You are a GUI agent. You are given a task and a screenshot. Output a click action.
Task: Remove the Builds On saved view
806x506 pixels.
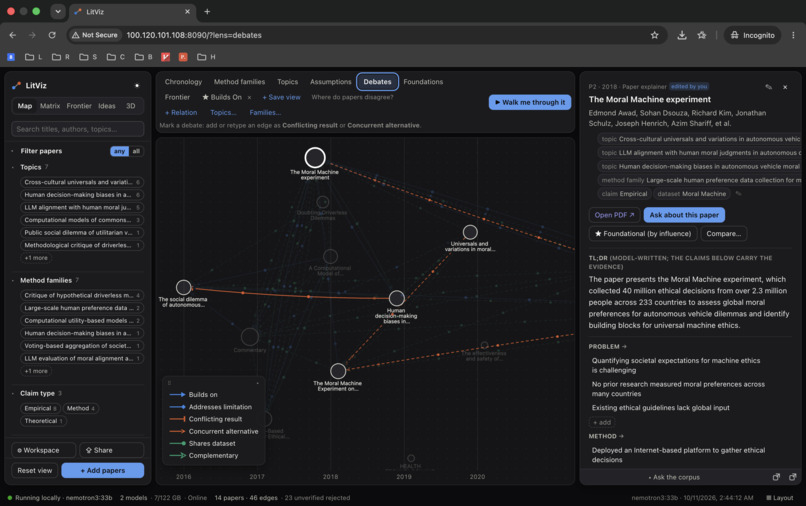(249, 97)
